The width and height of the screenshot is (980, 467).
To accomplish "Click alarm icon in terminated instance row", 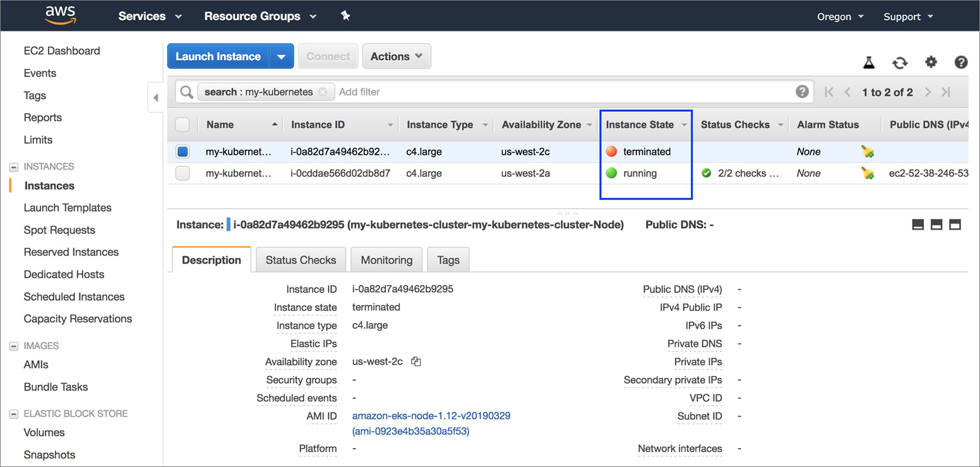I will 868,152.
